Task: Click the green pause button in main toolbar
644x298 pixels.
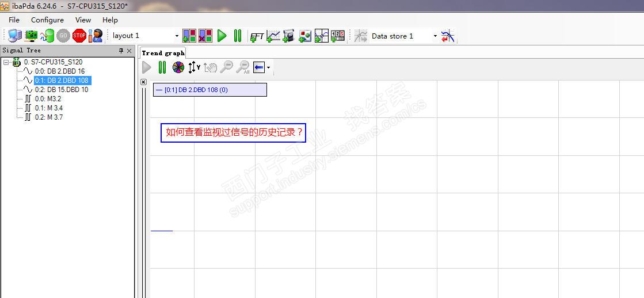Action: point(237,36)
